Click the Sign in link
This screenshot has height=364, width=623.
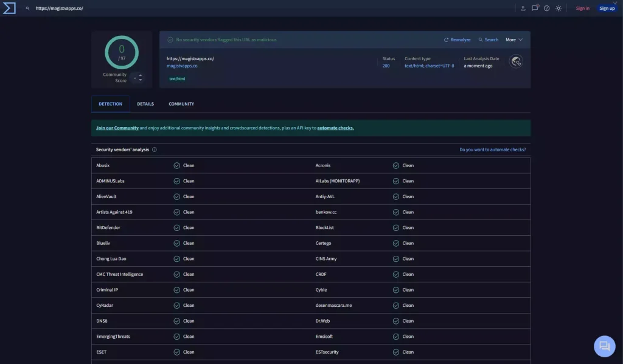coord(582,9)
